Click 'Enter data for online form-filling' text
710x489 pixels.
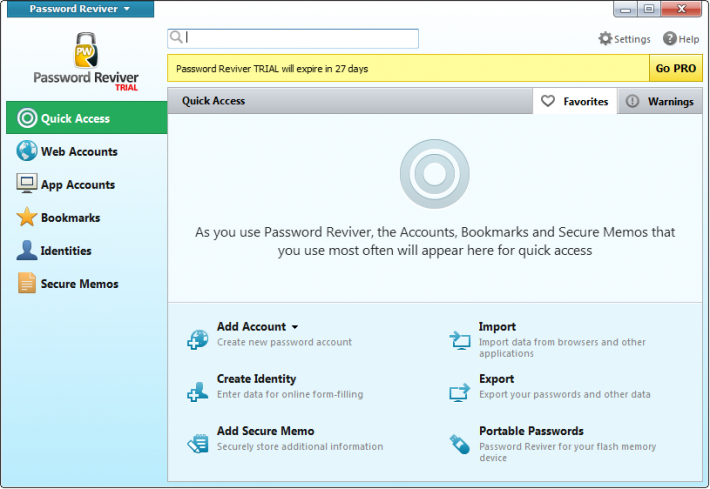(x=290, y=394)
